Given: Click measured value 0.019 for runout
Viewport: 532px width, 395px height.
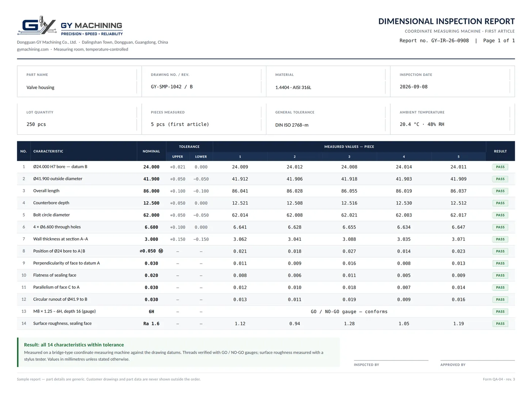Looking at the screenshot, I should pyautogui.click(x=349, y=300).
